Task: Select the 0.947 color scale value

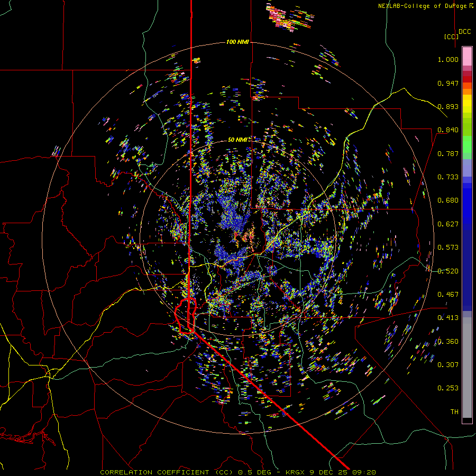Action: click(x=448, y=83)
